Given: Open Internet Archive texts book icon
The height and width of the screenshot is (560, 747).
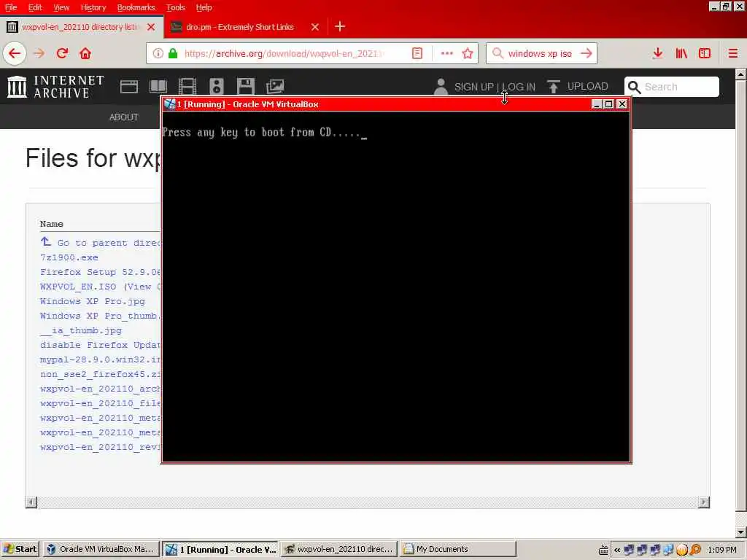Looking at the screenshot, I should [158, 87].
